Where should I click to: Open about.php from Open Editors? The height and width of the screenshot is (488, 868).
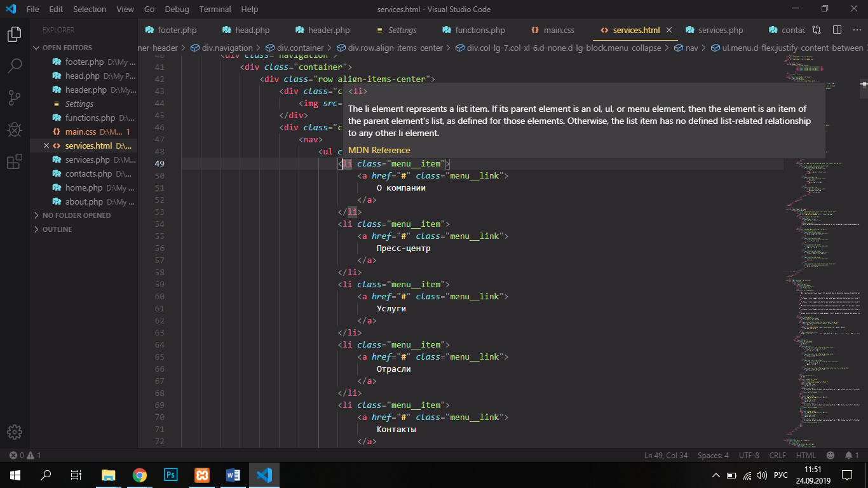(84, 201)
